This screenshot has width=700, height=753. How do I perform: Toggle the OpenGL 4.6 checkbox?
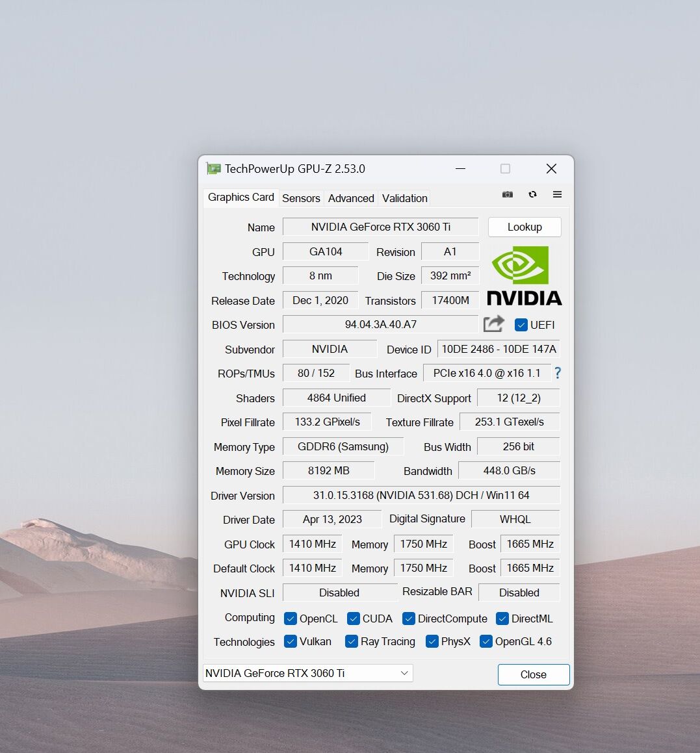pyautogui.click(x=486, y=642)
